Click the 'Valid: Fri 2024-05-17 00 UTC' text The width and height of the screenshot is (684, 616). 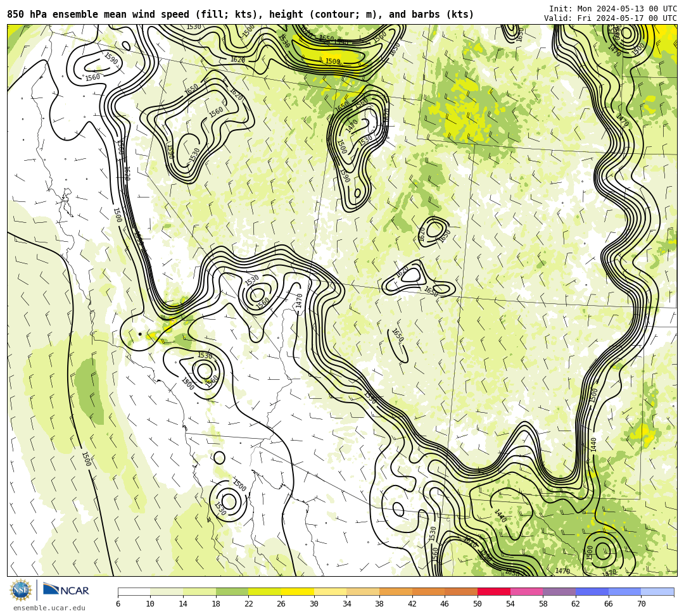611,18
